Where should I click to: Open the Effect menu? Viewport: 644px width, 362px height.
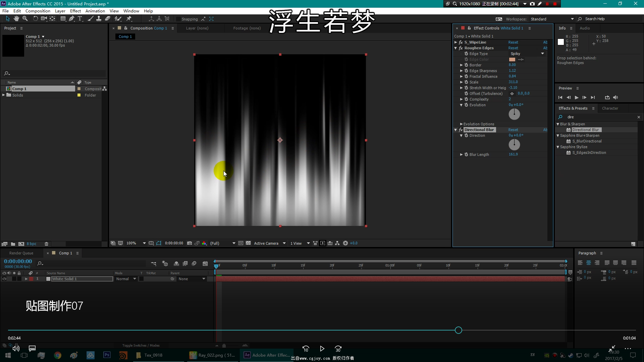coord(75,11)
